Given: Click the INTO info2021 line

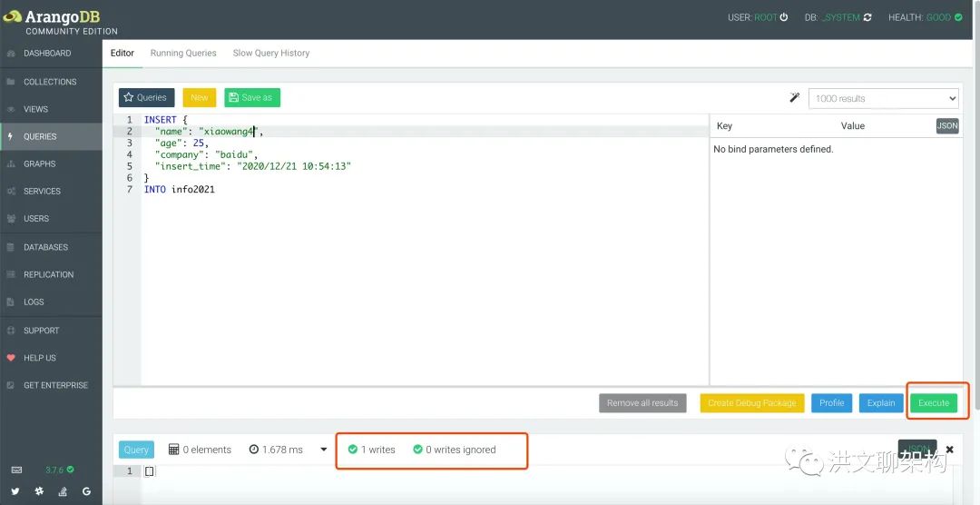Looking at the screenshot, I should (180, 189).
